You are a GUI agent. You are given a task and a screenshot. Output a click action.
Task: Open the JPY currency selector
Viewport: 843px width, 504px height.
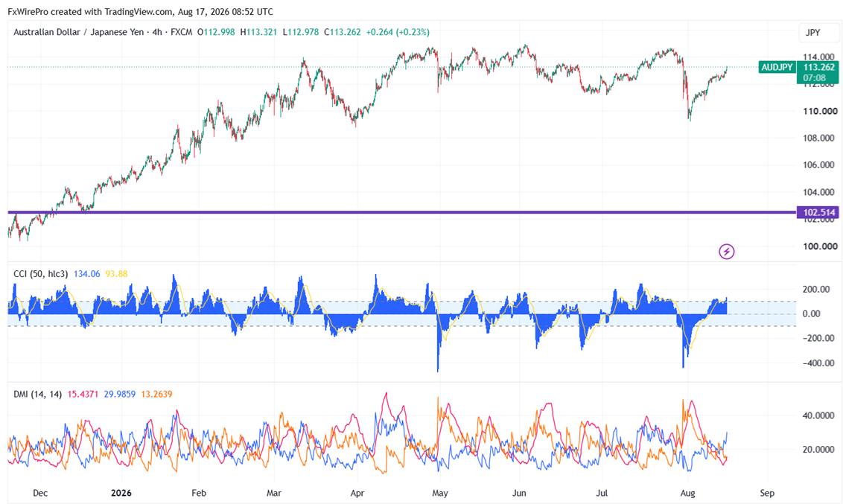(818, 33)
